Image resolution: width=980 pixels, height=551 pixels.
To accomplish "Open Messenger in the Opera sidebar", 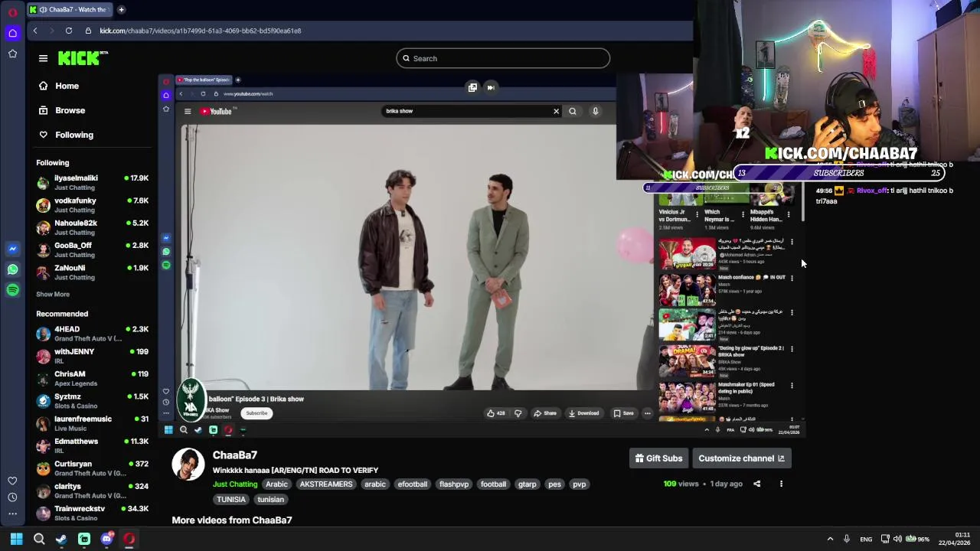I will 12,249.
